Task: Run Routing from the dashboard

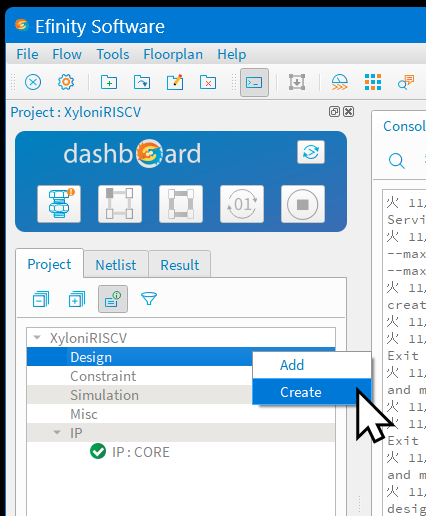Action: point(181,204)
